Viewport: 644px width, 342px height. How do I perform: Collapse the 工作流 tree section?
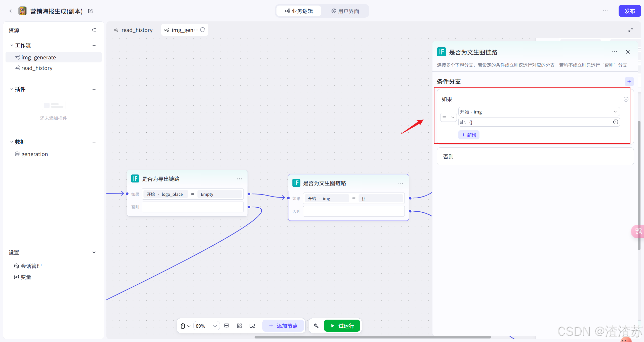(x=12, y=46)
